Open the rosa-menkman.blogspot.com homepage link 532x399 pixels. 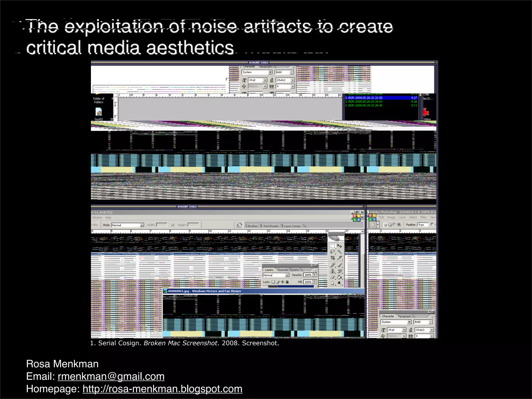[162, 389]
